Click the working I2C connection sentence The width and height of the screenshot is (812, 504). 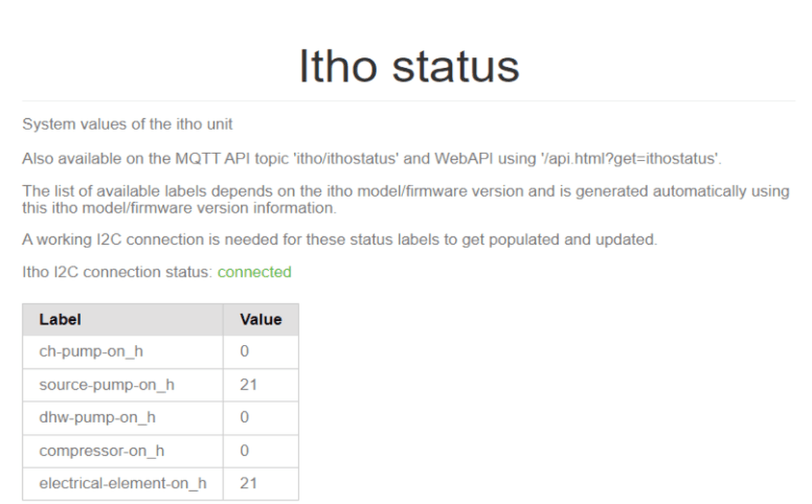340,240
